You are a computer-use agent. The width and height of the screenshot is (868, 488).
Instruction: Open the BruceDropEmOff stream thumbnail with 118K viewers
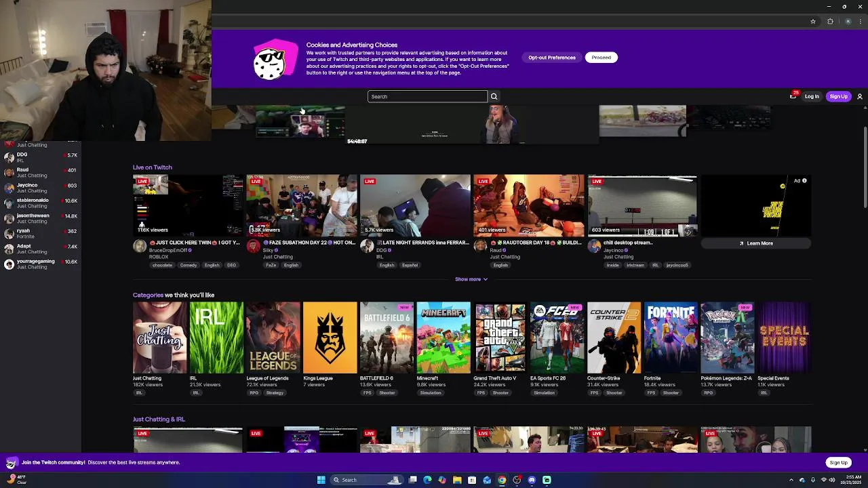[x=188, y=205]
